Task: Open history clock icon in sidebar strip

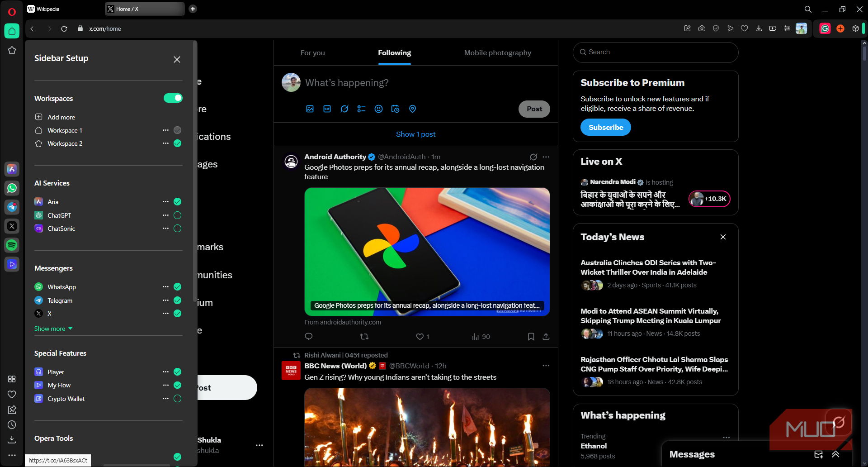Action: coord(12,424)
